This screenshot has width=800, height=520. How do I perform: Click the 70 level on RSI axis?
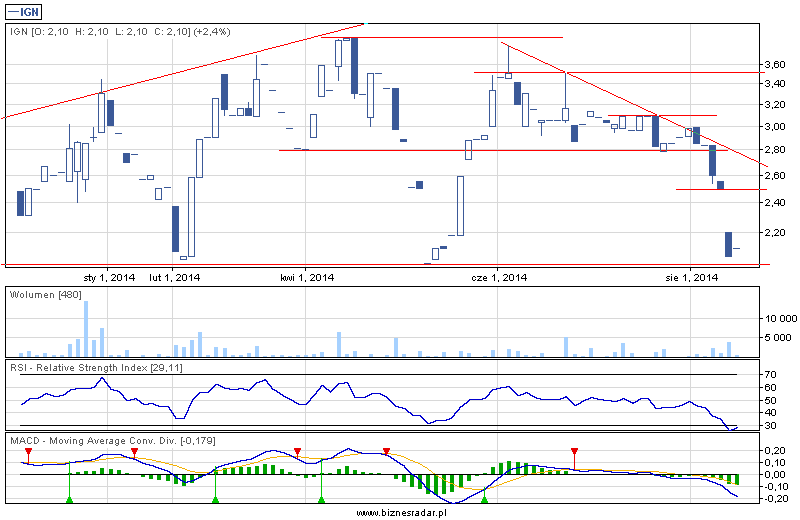click(x=770, y=375)
